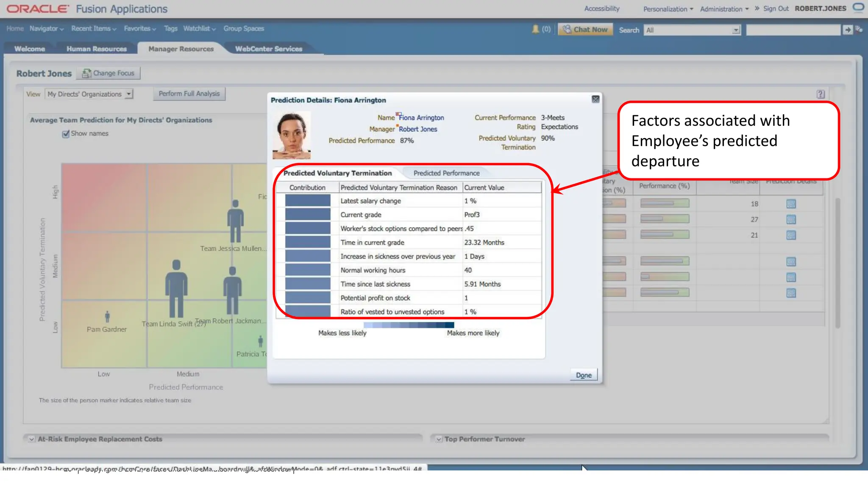Click the table's vertical scrollbar
Viewport: 868px width, 488px height.
pos(837,263)
